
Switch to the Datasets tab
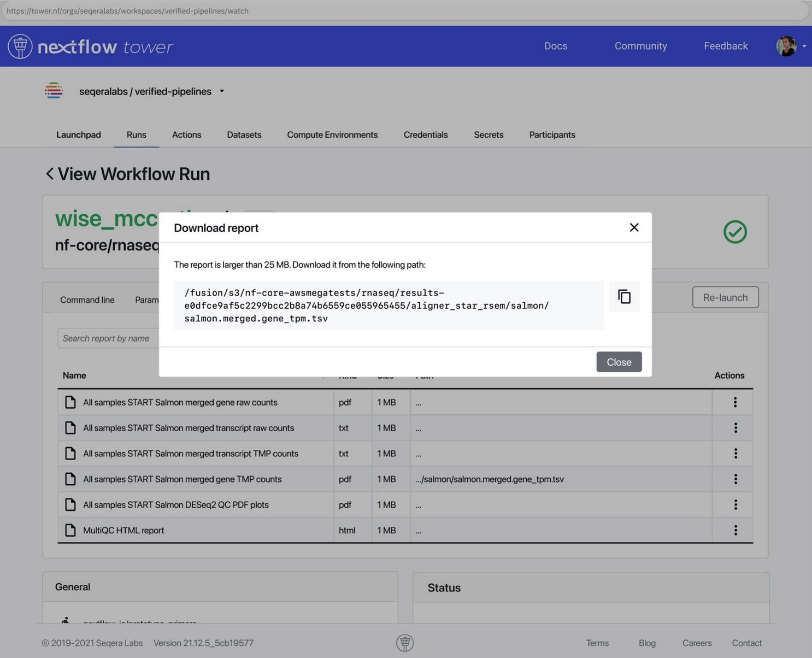click(244, 134)
